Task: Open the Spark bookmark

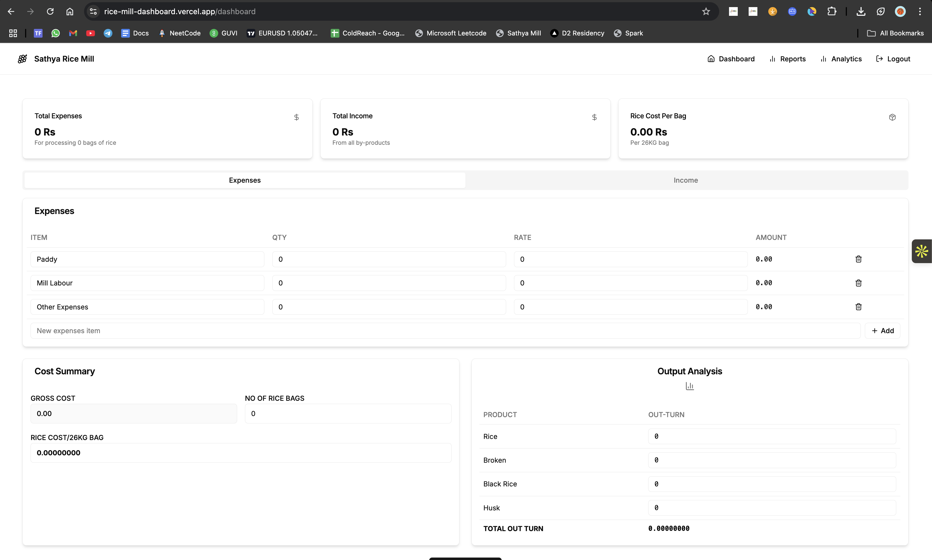Action: [x=629, y=33]
